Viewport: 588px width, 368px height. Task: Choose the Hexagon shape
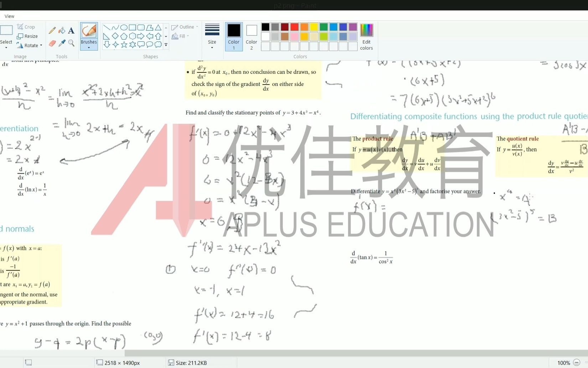(132, 36)
